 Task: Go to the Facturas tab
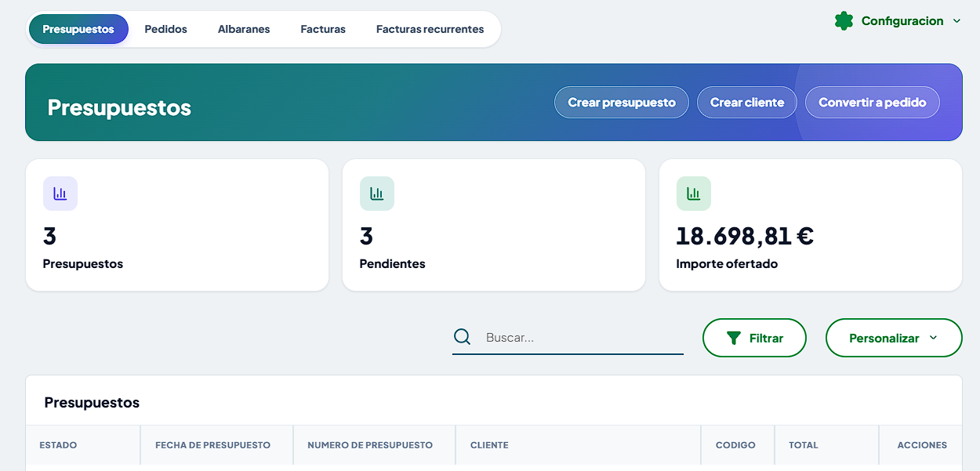tap(323, 29)
